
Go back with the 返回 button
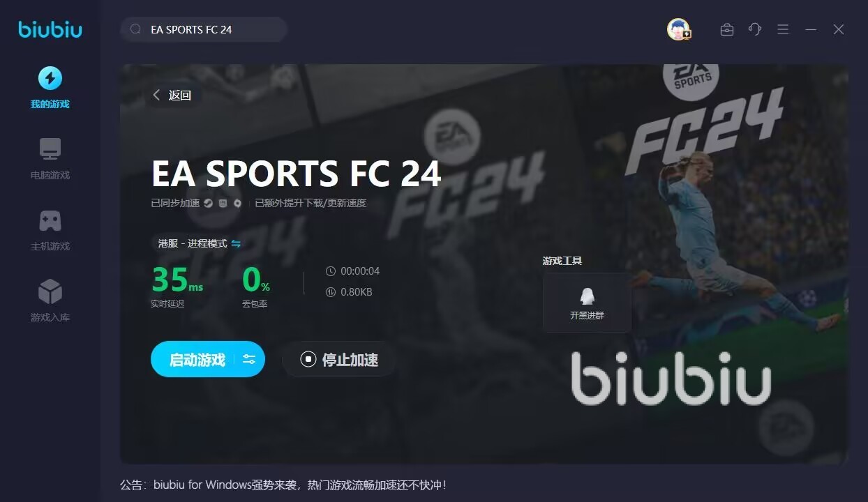point(172,96)
